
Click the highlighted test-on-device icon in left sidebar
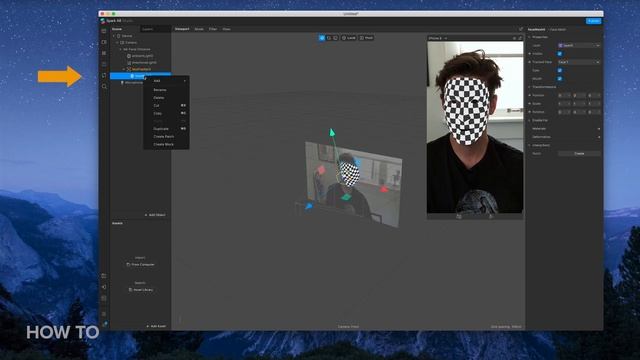click(104, 76)
